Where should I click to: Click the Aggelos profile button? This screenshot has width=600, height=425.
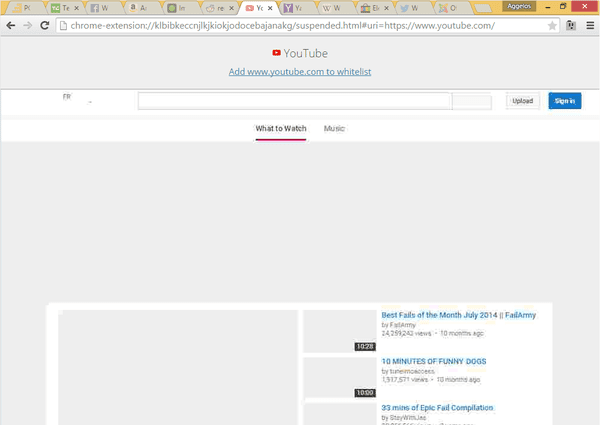519,6
